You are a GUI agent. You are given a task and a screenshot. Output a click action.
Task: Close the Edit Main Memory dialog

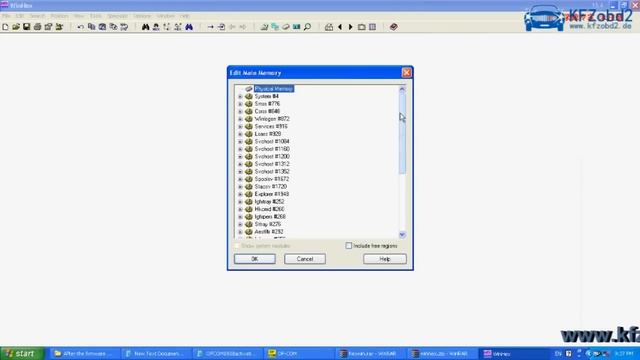point(407,73)
